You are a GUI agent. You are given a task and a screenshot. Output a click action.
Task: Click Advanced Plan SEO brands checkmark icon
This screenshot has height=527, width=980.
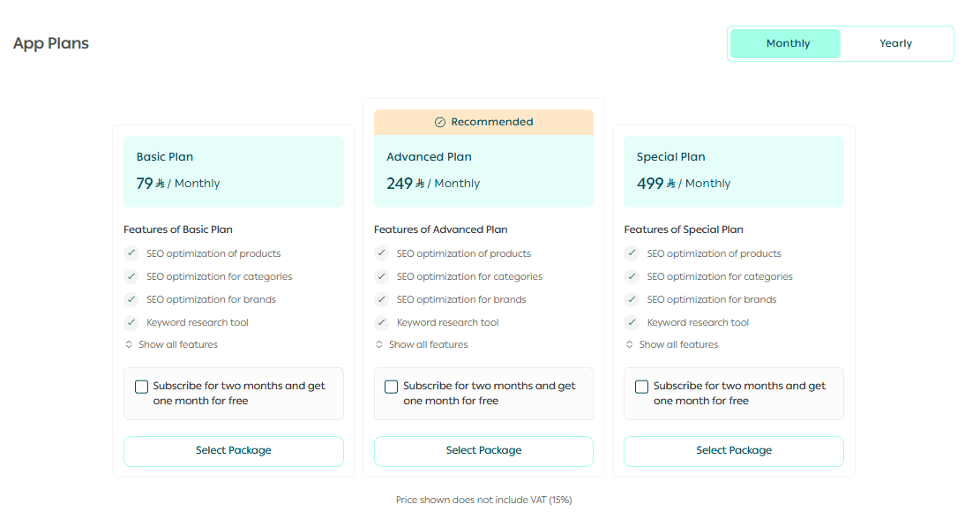click(x=382, y=299)
